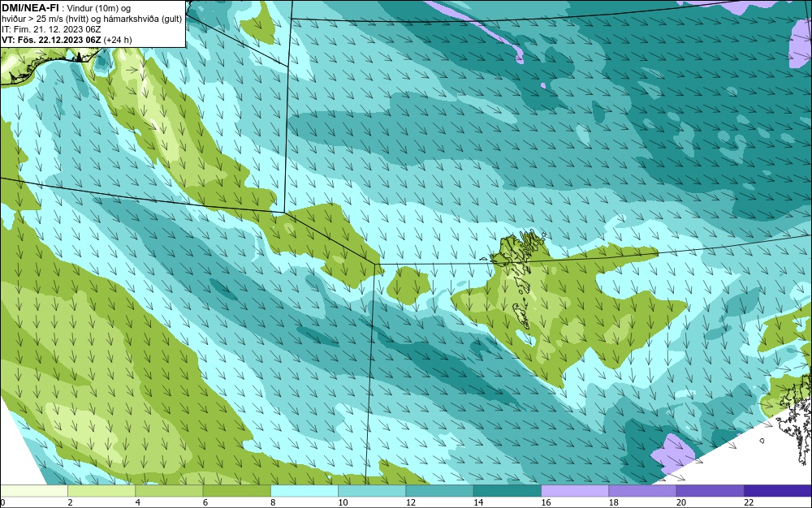Click the "DMI/NEA-FI" title text
Image resolution: width=812 pixels, height=508 pixels.
30,7
